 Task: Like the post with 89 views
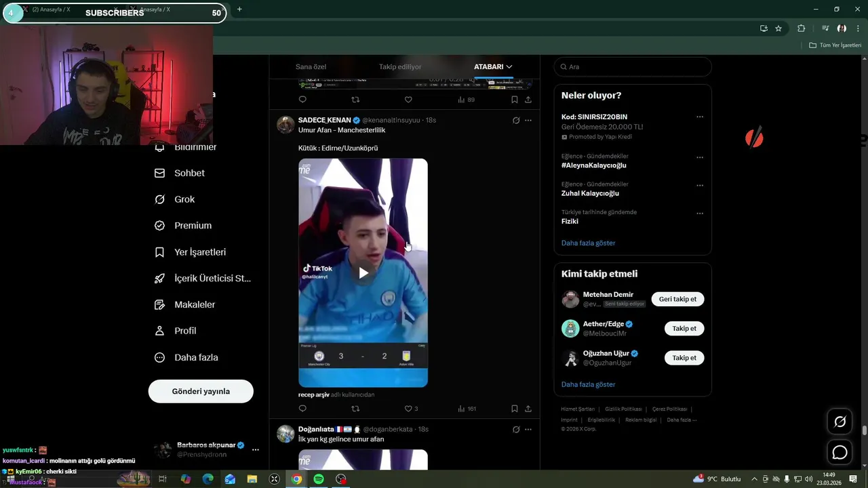408,100
